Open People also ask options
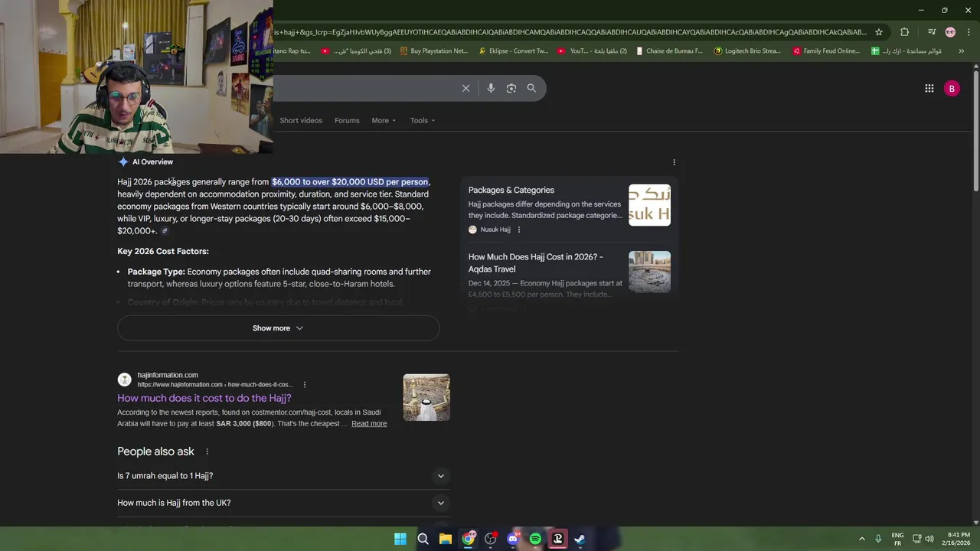 [207, 452]
